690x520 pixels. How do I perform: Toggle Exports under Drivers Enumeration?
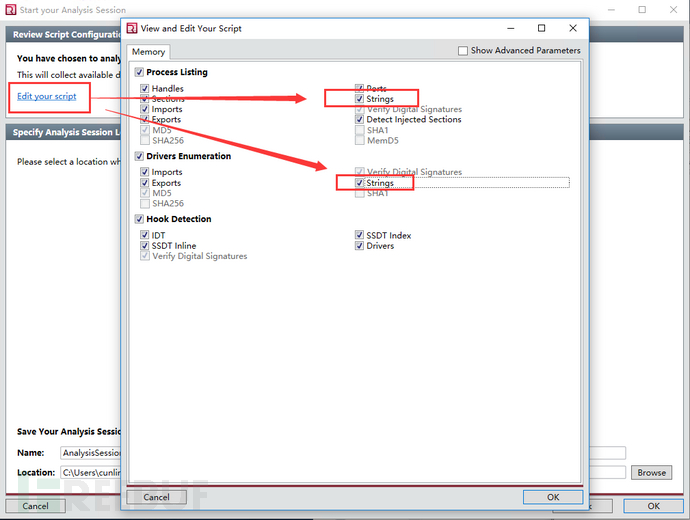coord(144,183)
